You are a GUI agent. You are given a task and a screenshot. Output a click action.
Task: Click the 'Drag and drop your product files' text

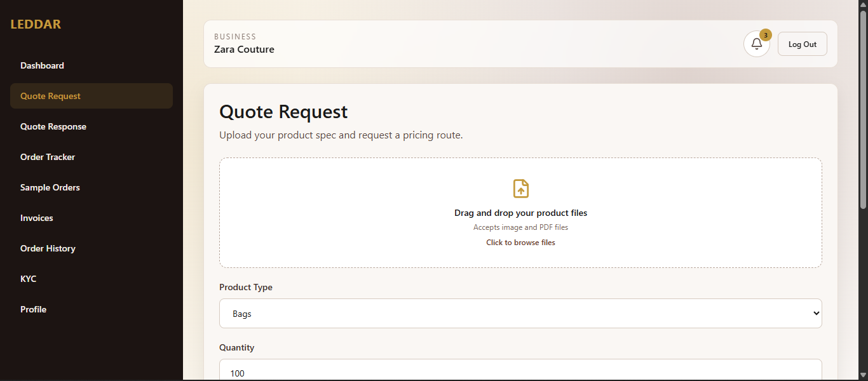click(x=521, y=213)
